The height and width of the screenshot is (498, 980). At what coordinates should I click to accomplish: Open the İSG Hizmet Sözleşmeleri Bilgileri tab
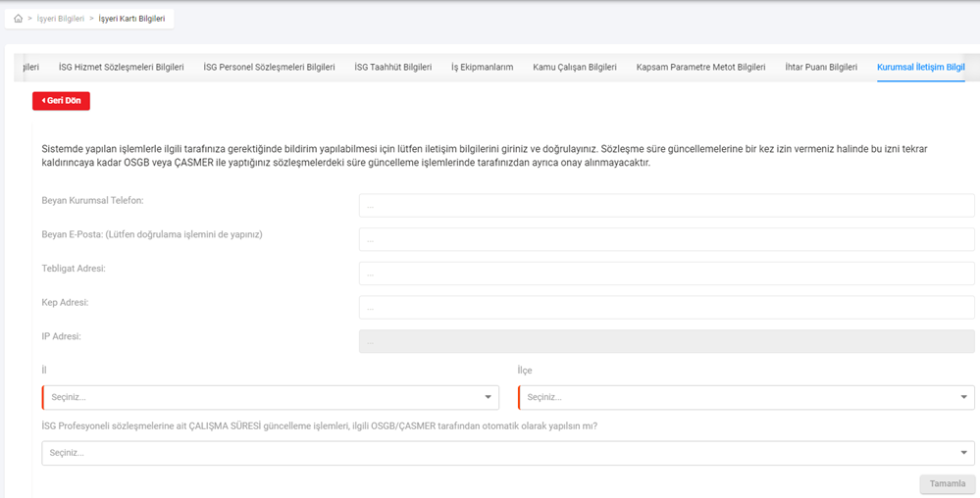click(121, 68)
